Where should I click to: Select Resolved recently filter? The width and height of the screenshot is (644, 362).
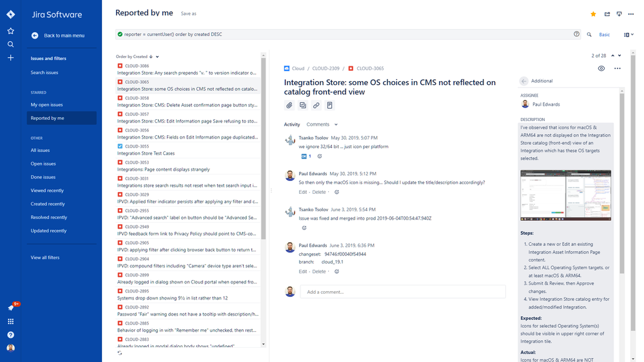pyautogui.click(x=48, y=217)
